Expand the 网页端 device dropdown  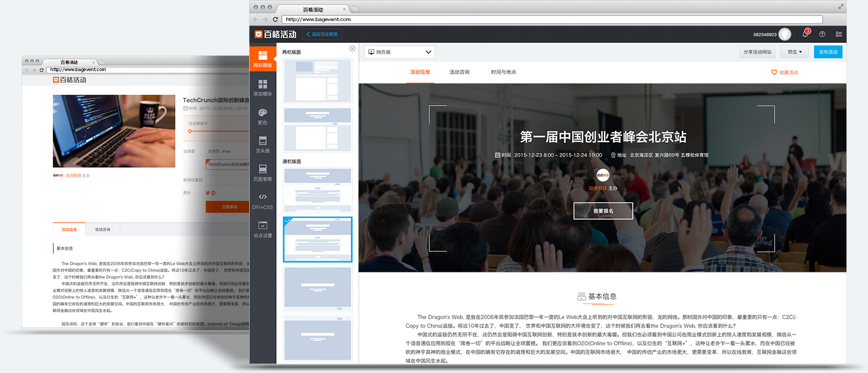(400, 52)
